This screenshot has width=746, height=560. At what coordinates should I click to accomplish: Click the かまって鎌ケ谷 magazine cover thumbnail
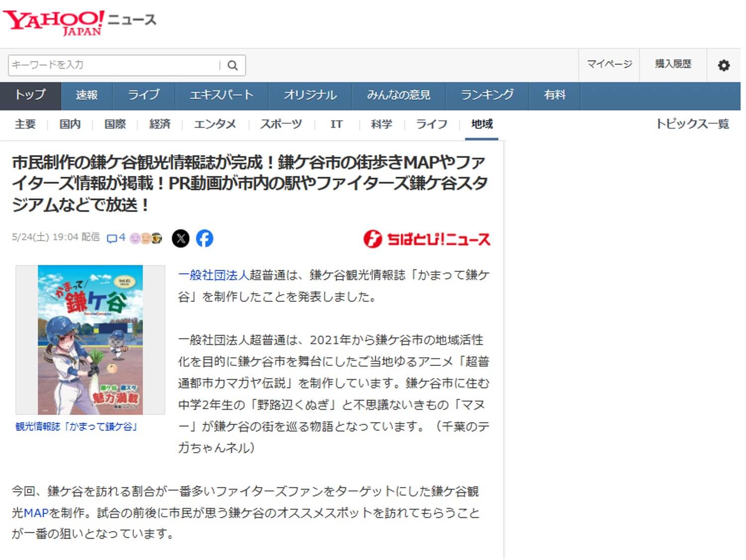tap(91, 340)
